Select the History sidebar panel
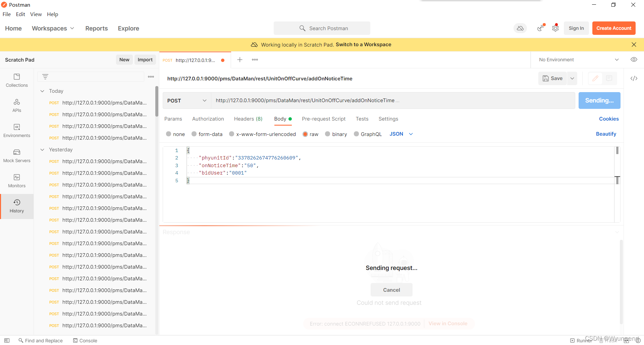 [x=17, y=206]
